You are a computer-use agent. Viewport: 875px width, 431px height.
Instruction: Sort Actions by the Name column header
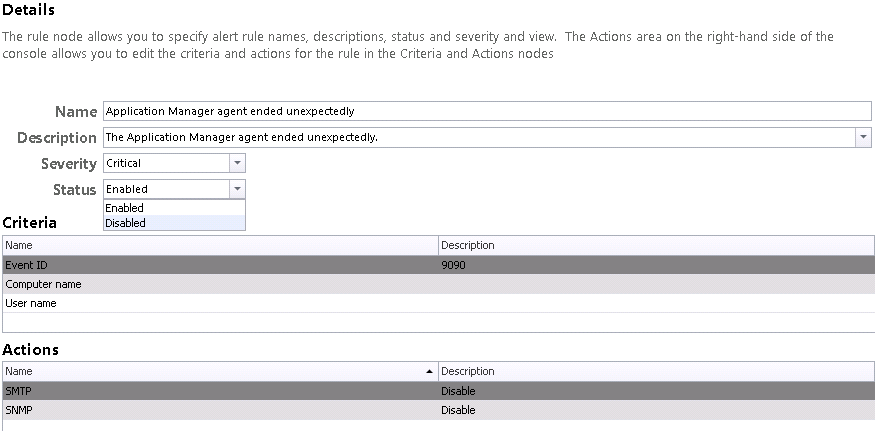pos(220,371)
